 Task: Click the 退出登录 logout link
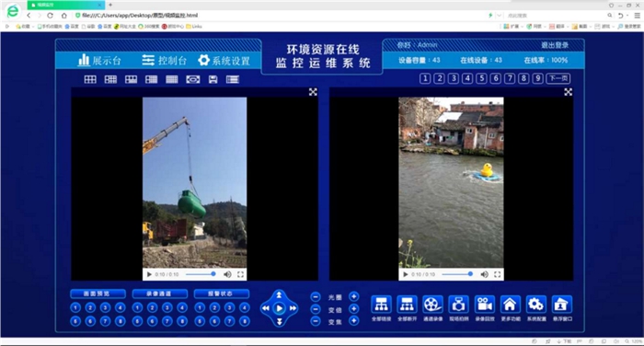pyautogui.click(x=555, y=45)
